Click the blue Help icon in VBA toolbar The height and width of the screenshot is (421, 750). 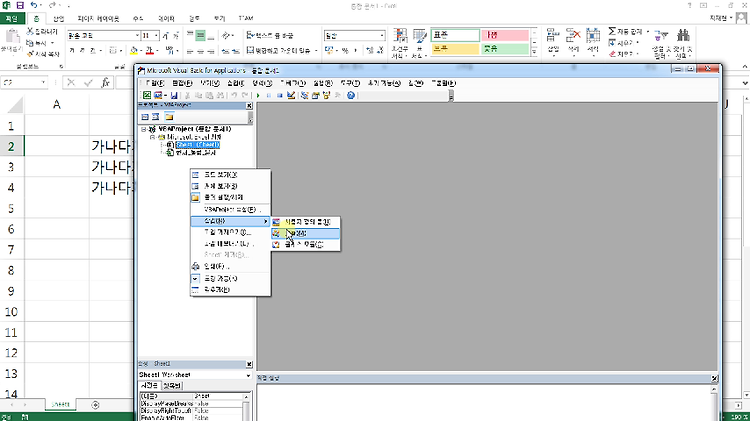point(351,95)
